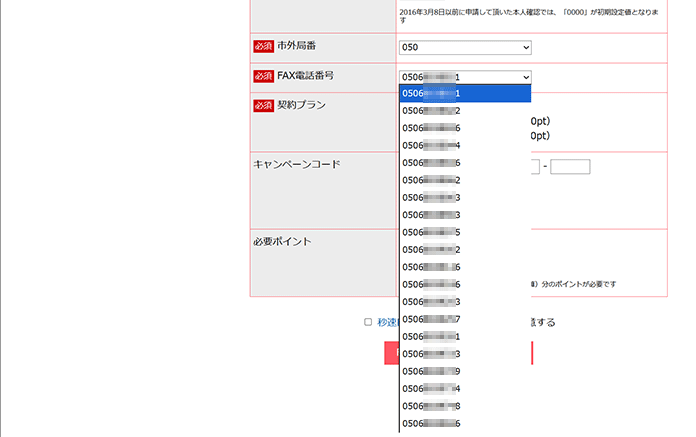Image resolution: width=696 pixels, height=437 pixels.
Task: Open the 市外局番 dropdown showing 050
Action: click(464, 47)
